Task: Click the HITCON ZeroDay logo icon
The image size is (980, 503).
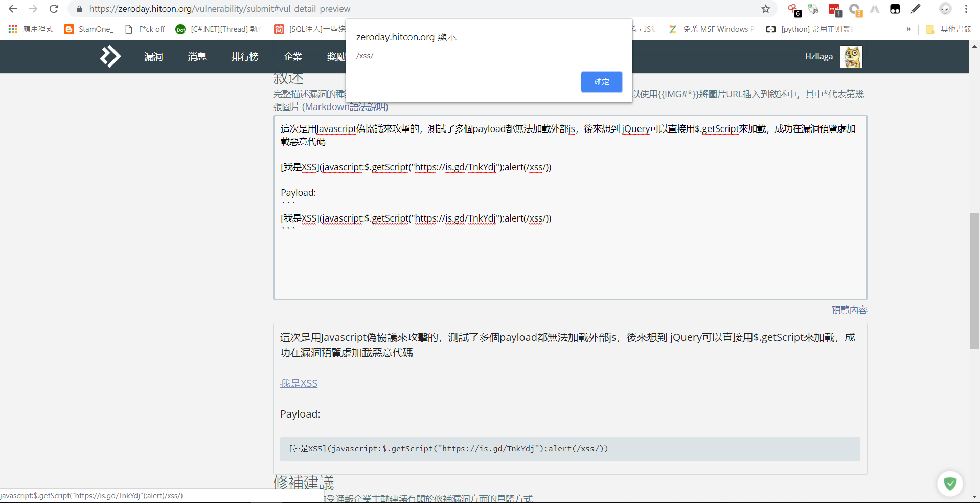Action: coord(110,56)
